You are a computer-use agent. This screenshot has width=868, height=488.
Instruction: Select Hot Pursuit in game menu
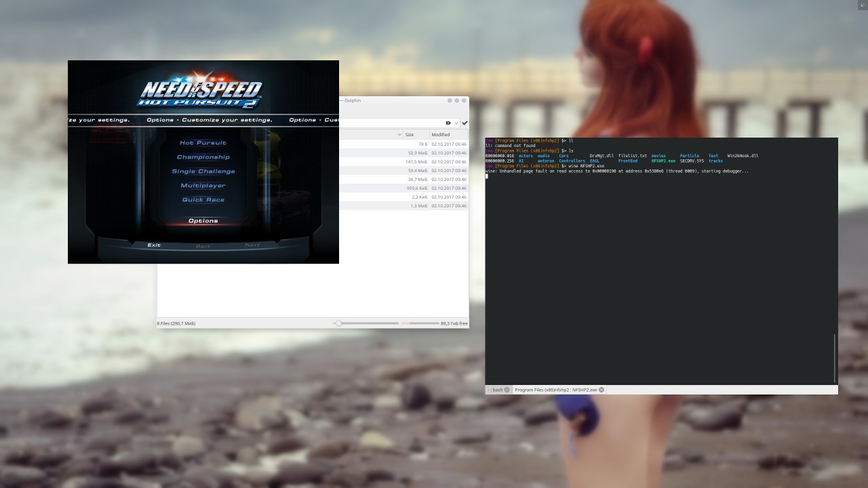pos(203,143)
